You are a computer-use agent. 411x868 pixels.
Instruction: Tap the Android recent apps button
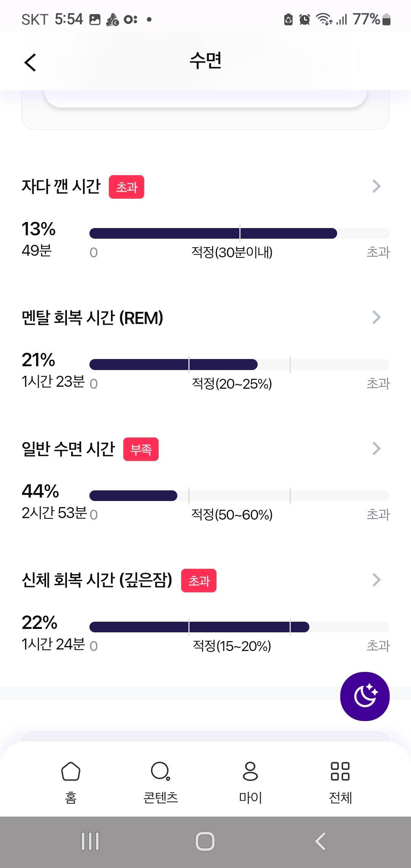coord(90,841)
